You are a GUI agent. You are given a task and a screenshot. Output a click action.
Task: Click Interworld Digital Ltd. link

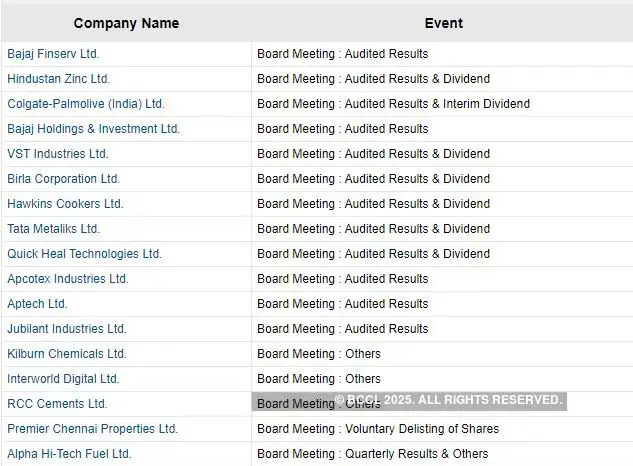tap(63, 379)
